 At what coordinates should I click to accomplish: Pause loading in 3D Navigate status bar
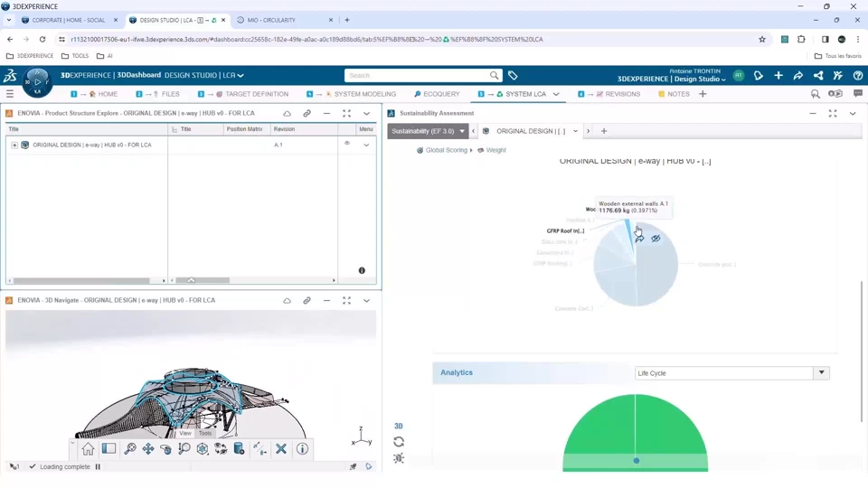point(98,467)
